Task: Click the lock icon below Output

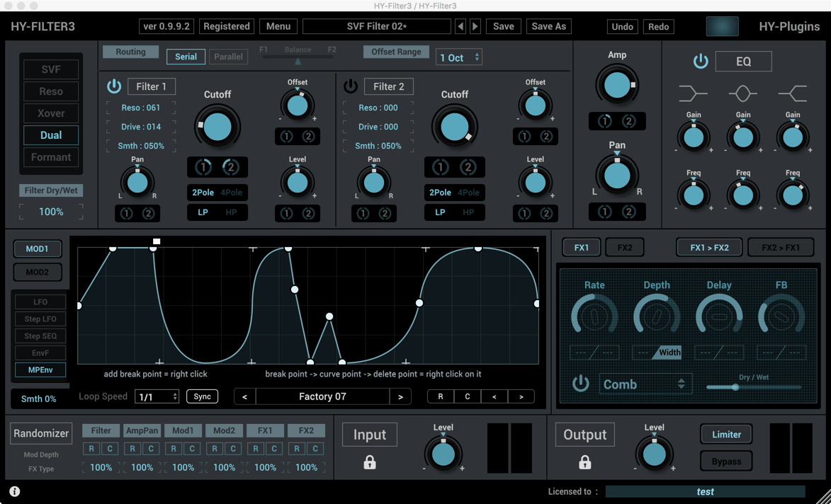Action: (584, 462)
